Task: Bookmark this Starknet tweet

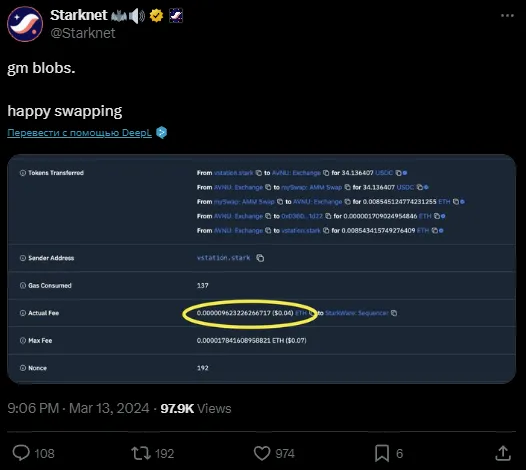Action: pyautogui.click(x=382, y=454)
